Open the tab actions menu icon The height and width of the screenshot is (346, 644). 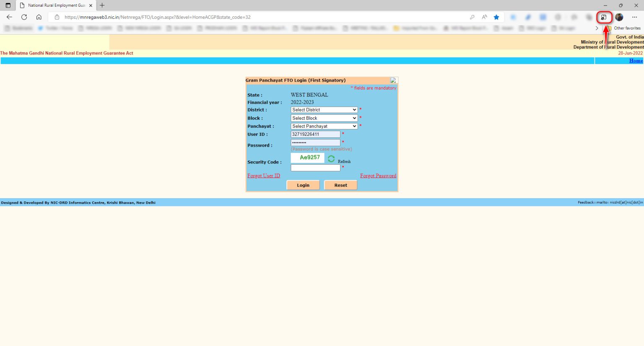[8, 5]
